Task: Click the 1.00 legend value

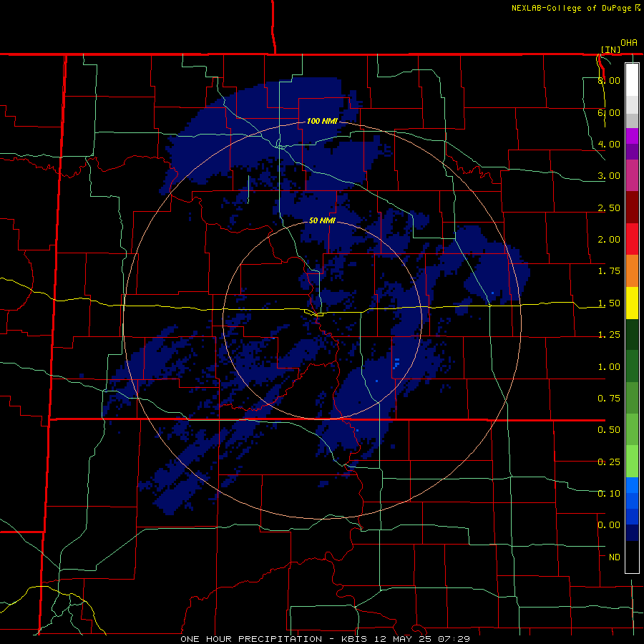Action: point(609,367)
